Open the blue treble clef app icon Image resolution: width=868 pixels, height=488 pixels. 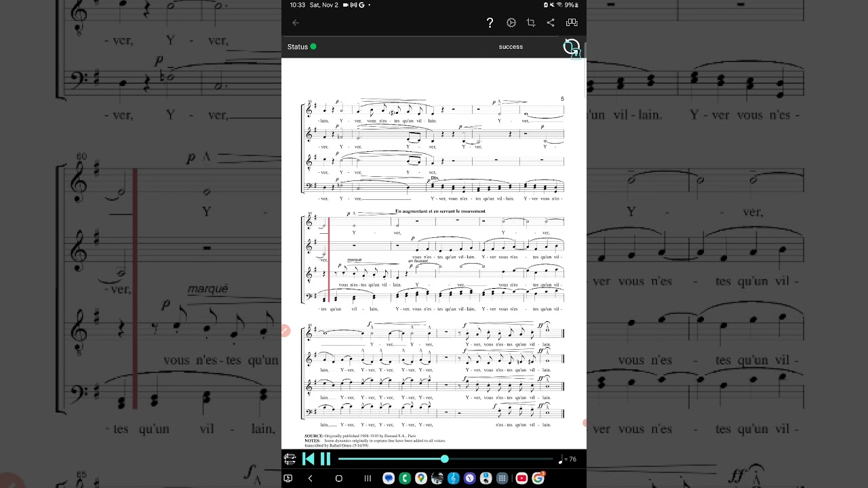coord(454,479)
